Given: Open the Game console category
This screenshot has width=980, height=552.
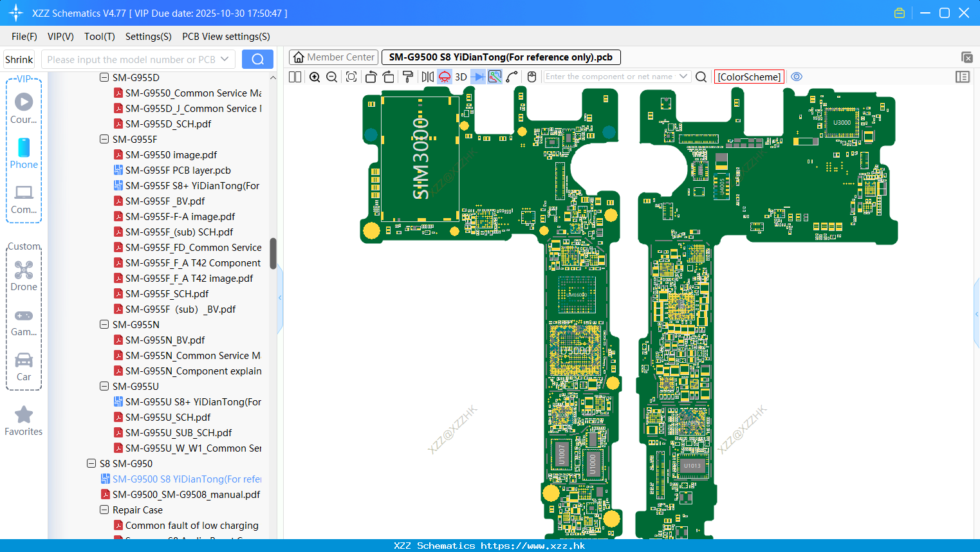Looking at the screenshot, I should (x=24, y=322).
